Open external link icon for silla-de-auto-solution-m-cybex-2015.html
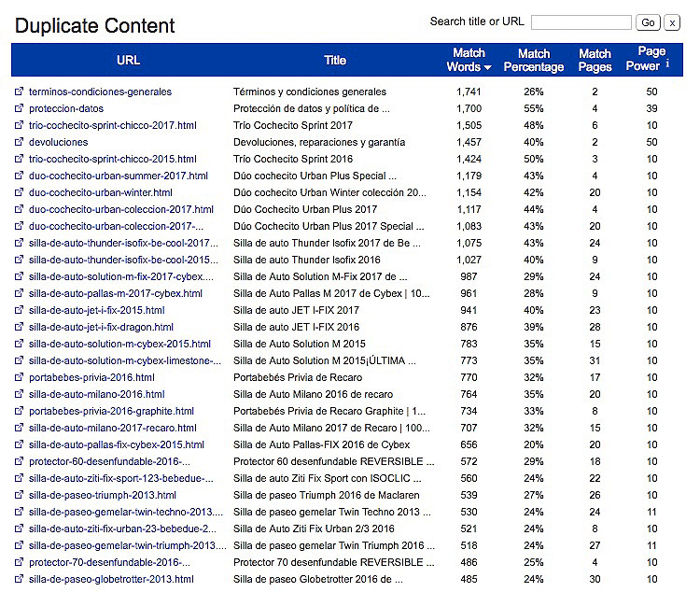The height and width of the screenshot is (592, 700). (x=19, y=344)
